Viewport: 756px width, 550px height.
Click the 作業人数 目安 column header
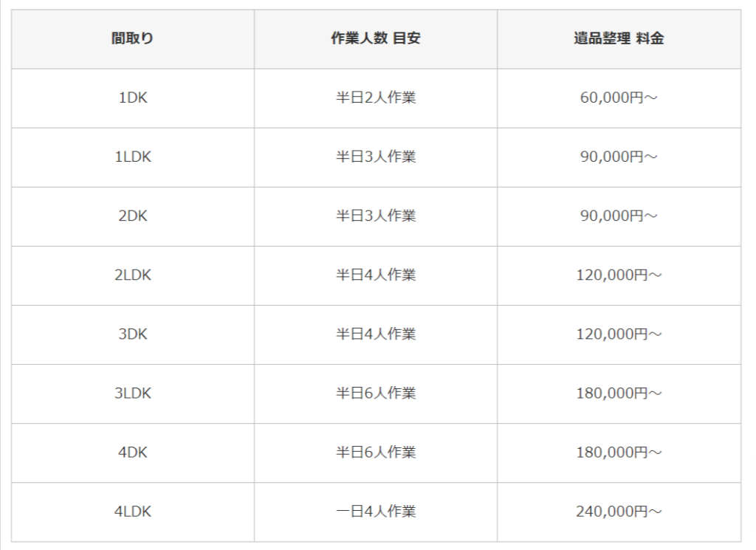pyautogui.click(x=376, y=39)
